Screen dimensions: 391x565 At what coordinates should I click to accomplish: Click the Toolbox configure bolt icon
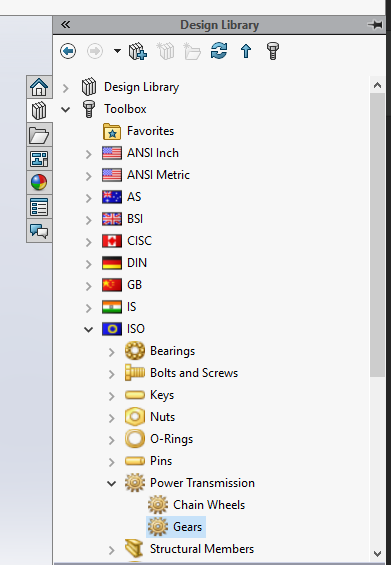click(x=272, y=51)
